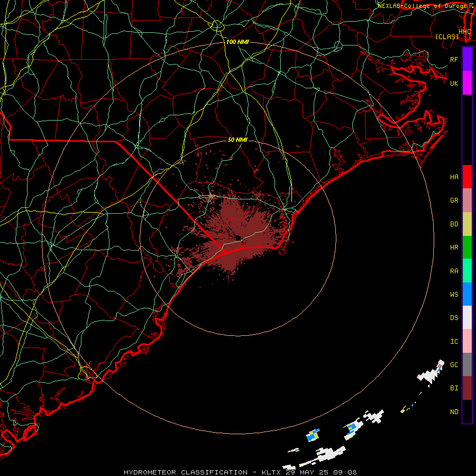The width and height of the screenshot is (476, 476).
Task: Click the BD yellow legend swatch
Action: [467, 224]
